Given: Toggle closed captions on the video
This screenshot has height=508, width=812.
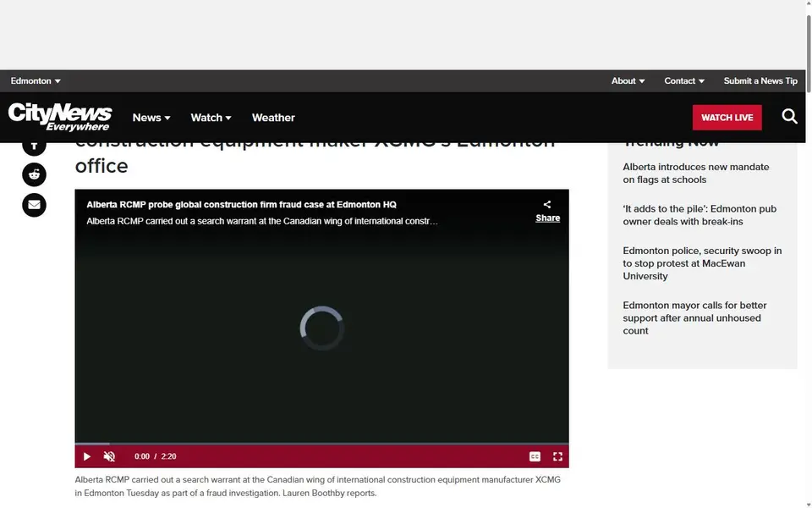Looking at the screenshot, I should 535,456.
